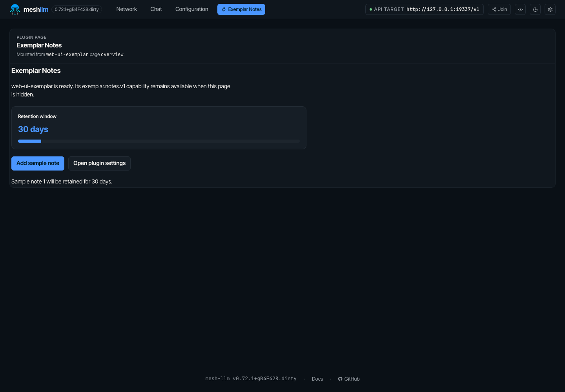The width and height of the screenshot is (565, 392).
Task: Select the Exemplar Notes tab
Action: click(241, 9)
